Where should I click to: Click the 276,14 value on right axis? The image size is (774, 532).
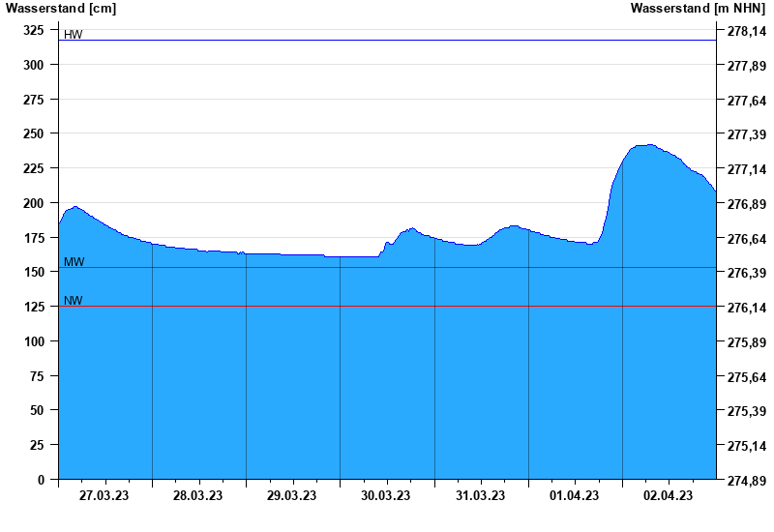(747, 308)
